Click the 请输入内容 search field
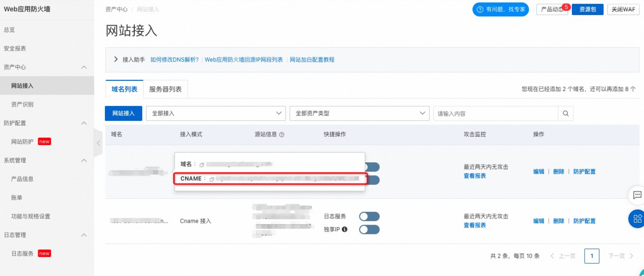 tap(496, 113)
